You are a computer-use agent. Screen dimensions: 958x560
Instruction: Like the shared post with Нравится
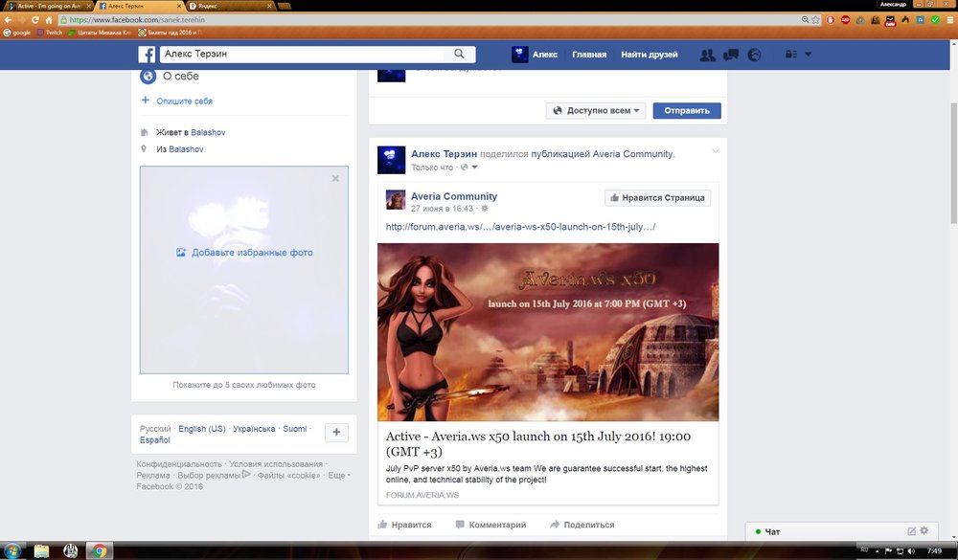coord(404,525)
